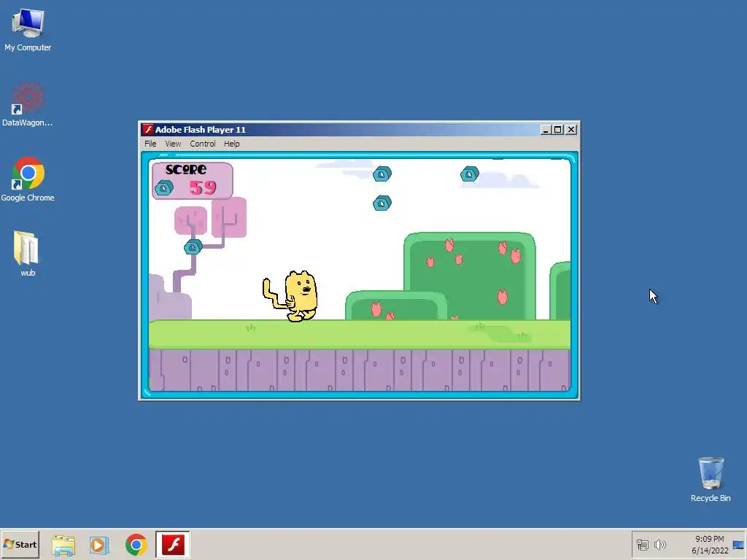Click the SCORE label in the game
This screenshot has height=560, width=747.
click(x=186, y=169)
